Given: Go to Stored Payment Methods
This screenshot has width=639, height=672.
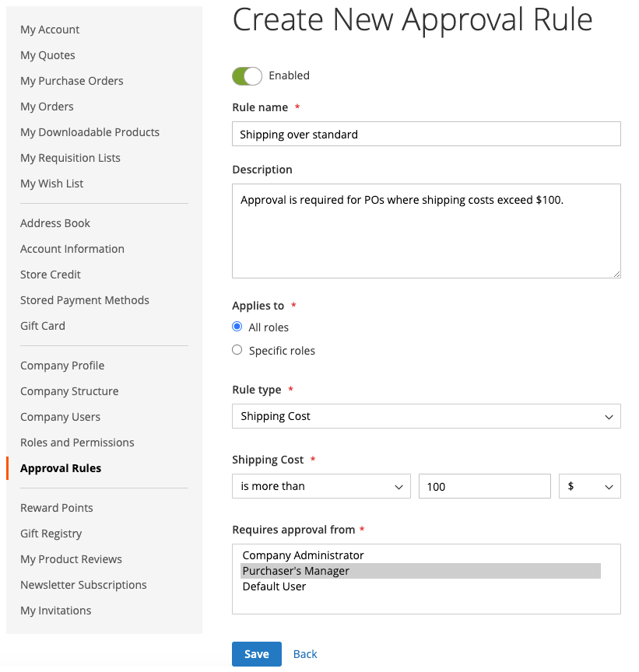Looking at the screenshot, I should click(85, 300).
